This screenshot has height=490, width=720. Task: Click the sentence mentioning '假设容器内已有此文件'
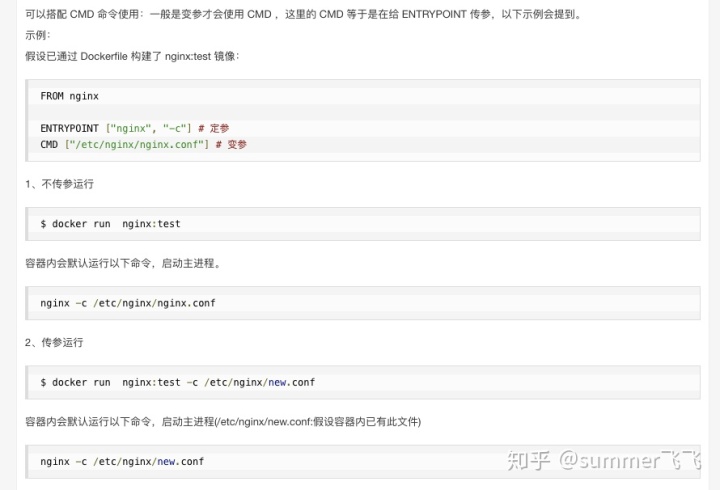[x=223, y=422]
